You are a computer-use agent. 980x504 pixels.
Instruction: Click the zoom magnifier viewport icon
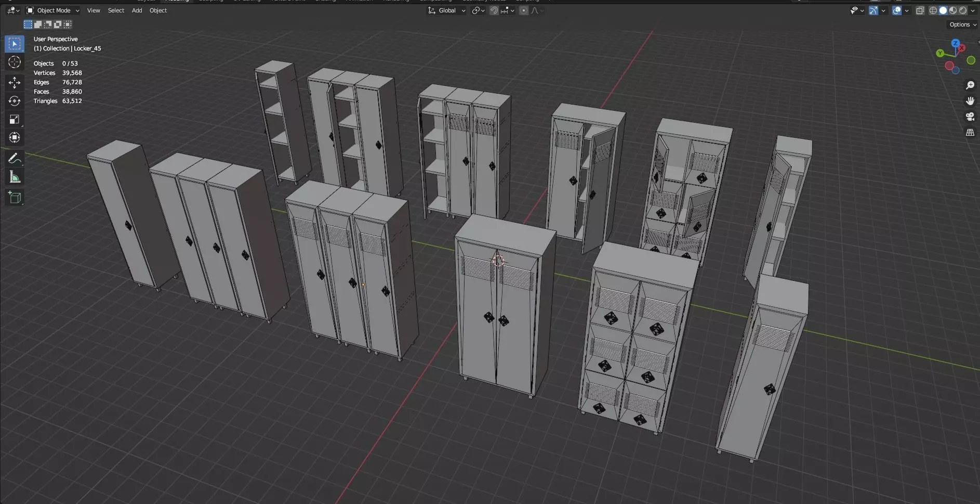coord(970,85)
